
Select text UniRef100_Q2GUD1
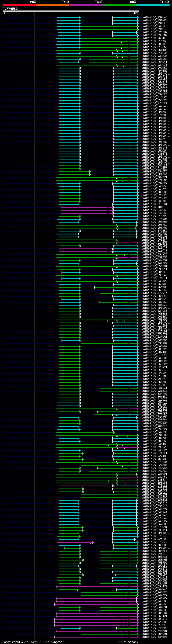[154, 332]
